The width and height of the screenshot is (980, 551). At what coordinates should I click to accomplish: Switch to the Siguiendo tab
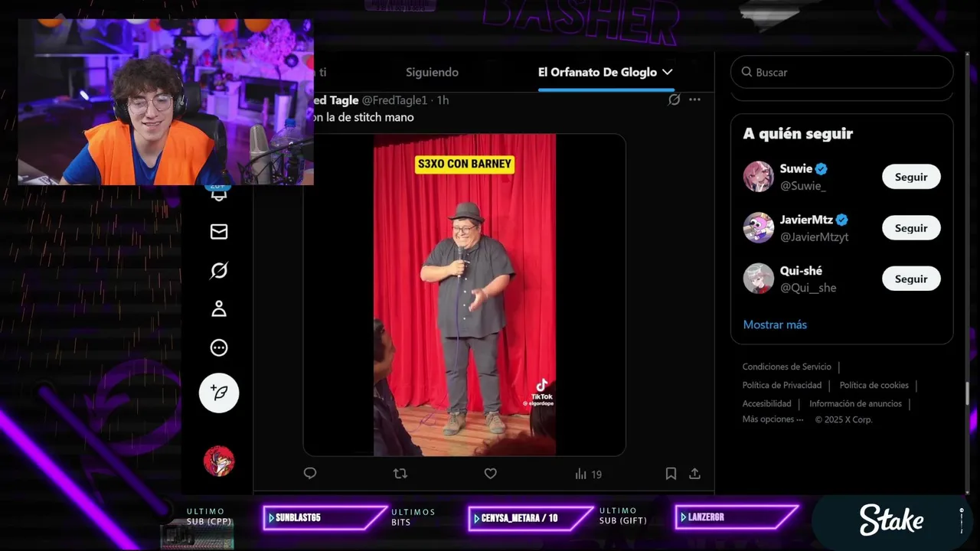click(x=432, y=72)
